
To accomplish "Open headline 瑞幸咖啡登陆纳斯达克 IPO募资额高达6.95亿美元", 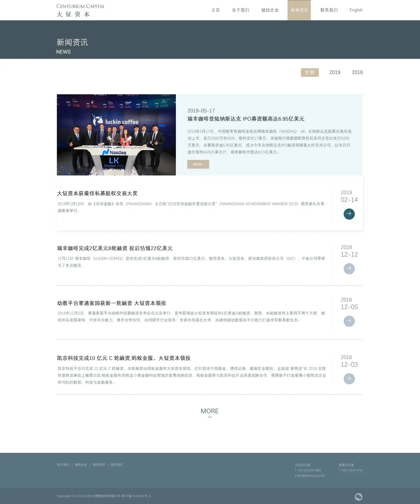I will (246, 119).
